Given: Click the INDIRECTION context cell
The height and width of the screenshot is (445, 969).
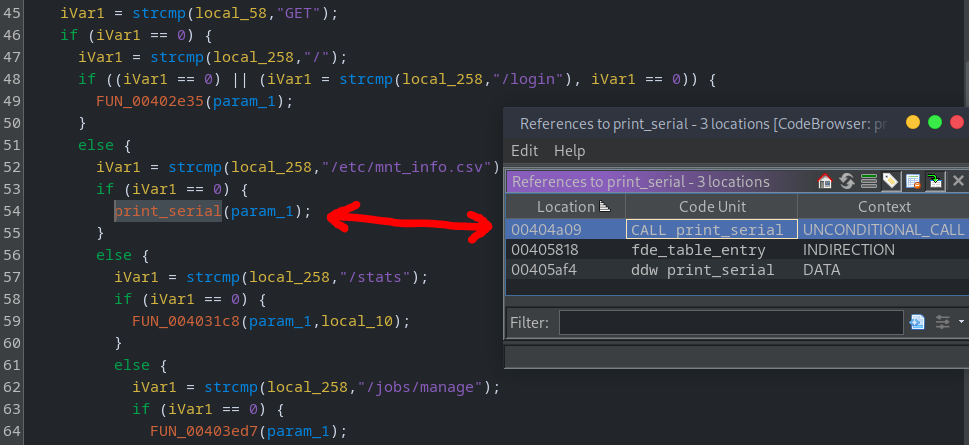Looking at the screenshot, I should 884,250.
